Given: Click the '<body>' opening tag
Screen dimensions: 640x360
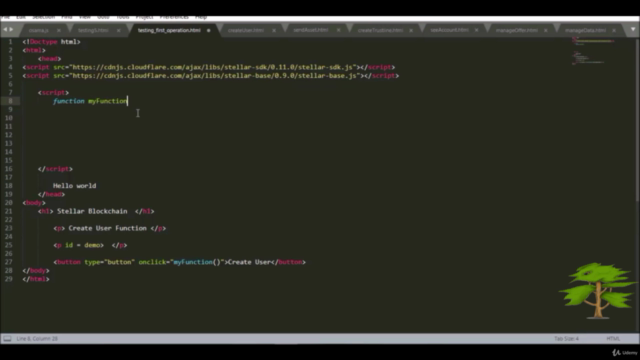Looking at the screenshot, I should point(34,202).
